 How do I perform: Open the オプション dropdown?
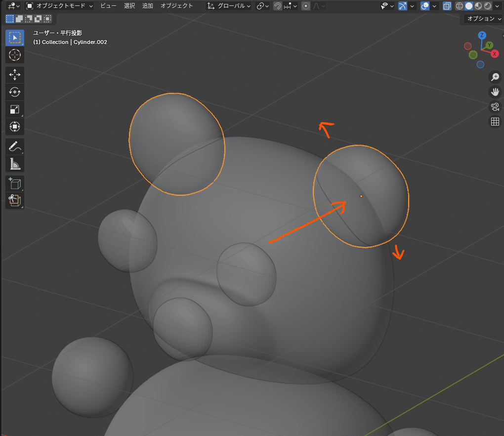click(x=482, y=19)
